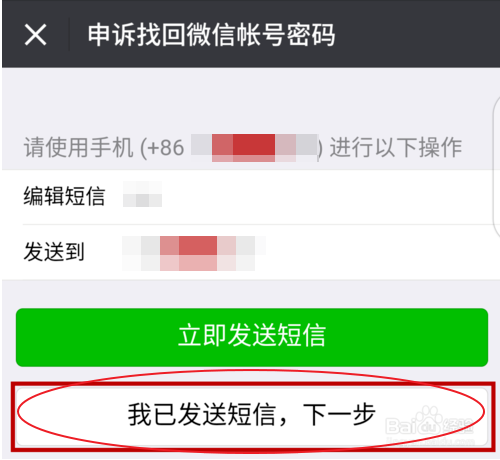Tap the empty right side of the 编辑短信 row
The width and height of the screenshot is (500, 460).
tap(330, 196)
